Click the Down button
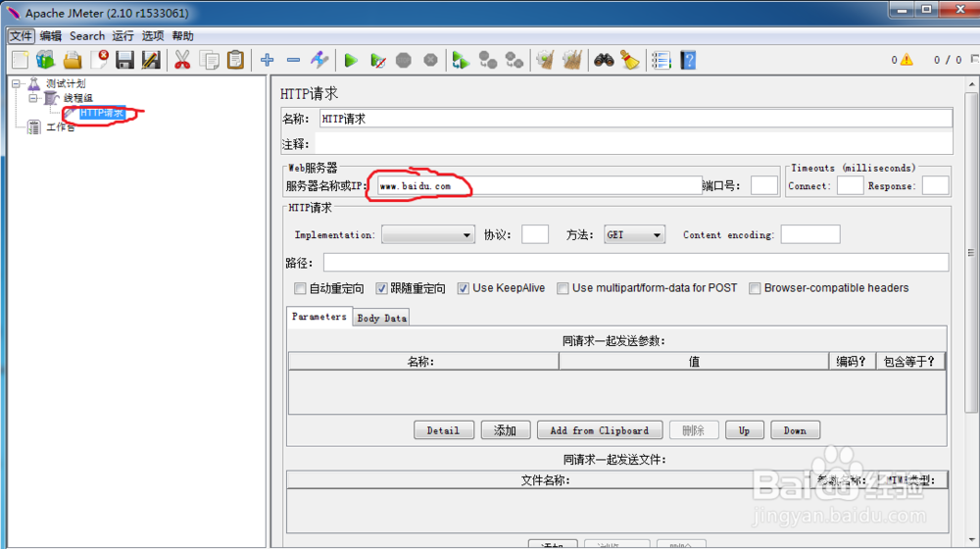The image size is (980, 549). pyautogui.click(x=795, y=430)
